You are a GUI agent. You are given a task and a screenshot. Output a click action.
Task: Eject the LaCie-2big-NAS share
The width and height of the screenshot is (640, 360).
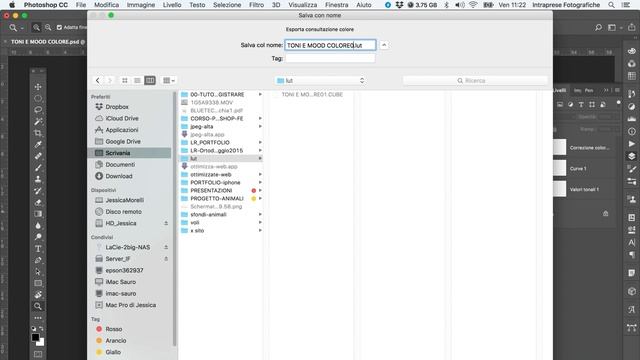pyautogui.click(x=166, y=247)
